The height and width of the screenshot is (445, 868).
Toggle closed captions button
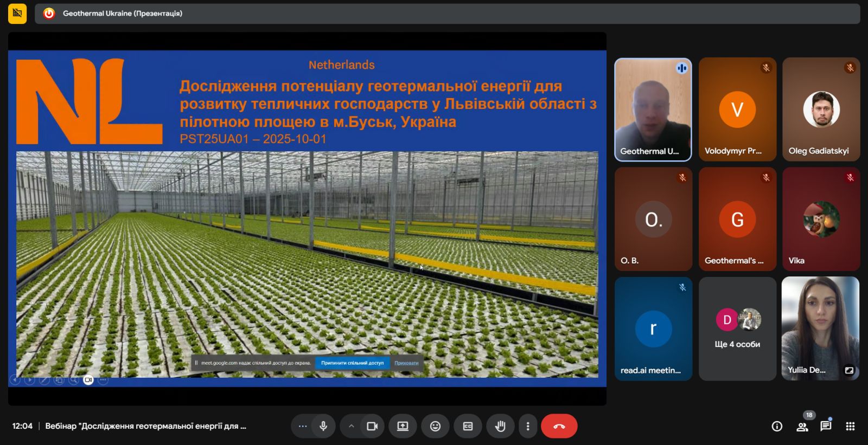(468, 426)
